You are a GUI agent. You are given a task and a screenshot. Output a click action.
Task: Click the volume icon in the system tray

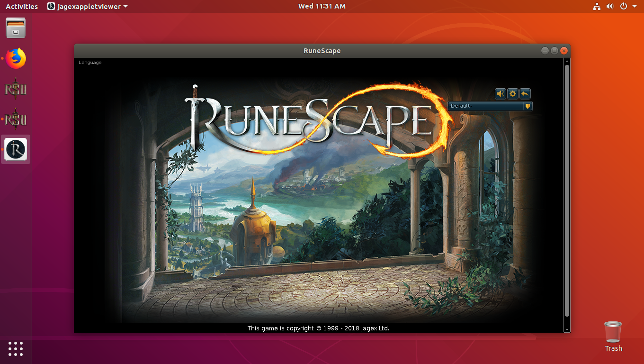click(610, 6)
